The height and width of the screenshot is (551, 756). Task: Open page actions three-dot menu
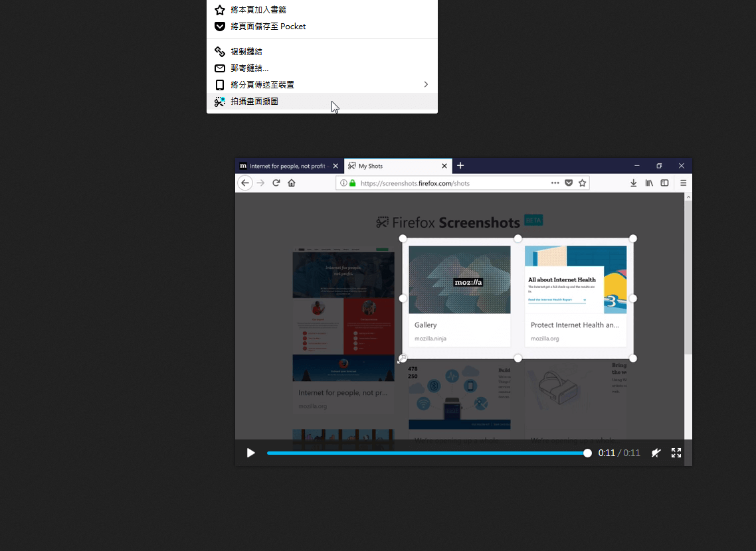555,183
